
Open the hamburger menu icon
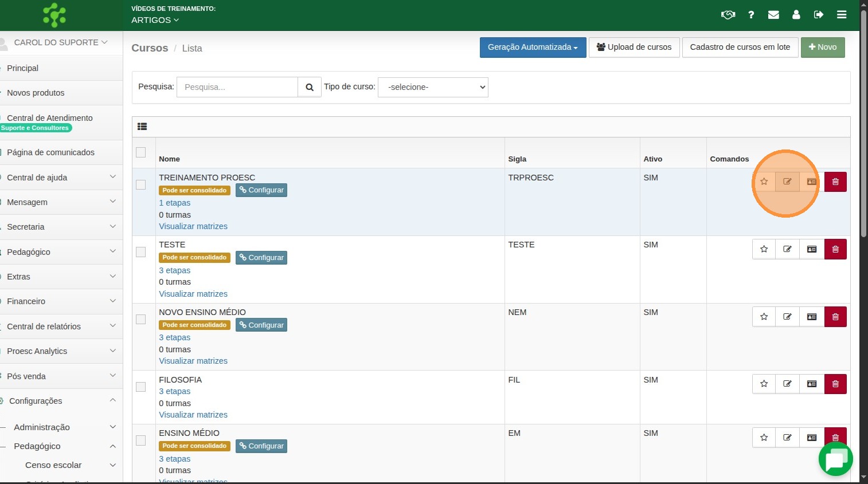point(842,15)
